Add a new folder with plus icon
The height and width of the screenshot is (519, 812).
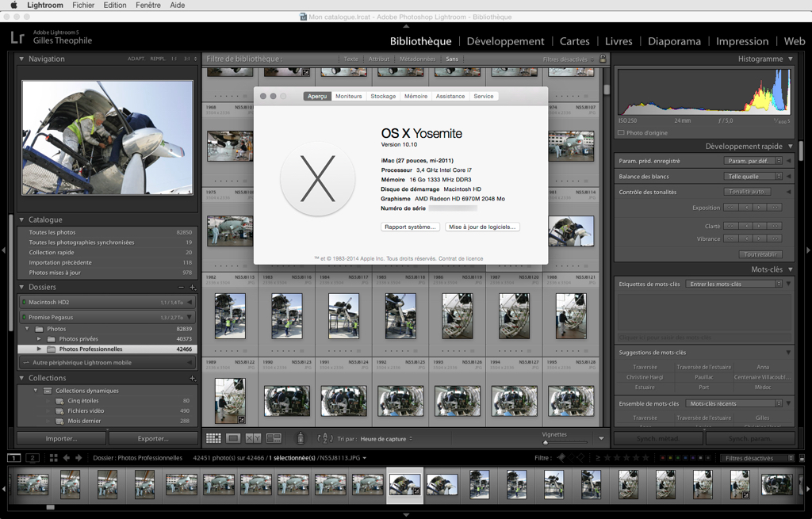click(x=193, y=287)
